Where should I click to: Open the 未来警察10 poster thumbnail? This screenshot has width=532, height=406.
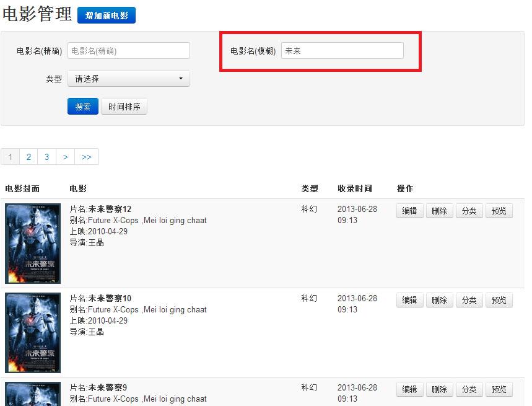(x=33, y=332)
